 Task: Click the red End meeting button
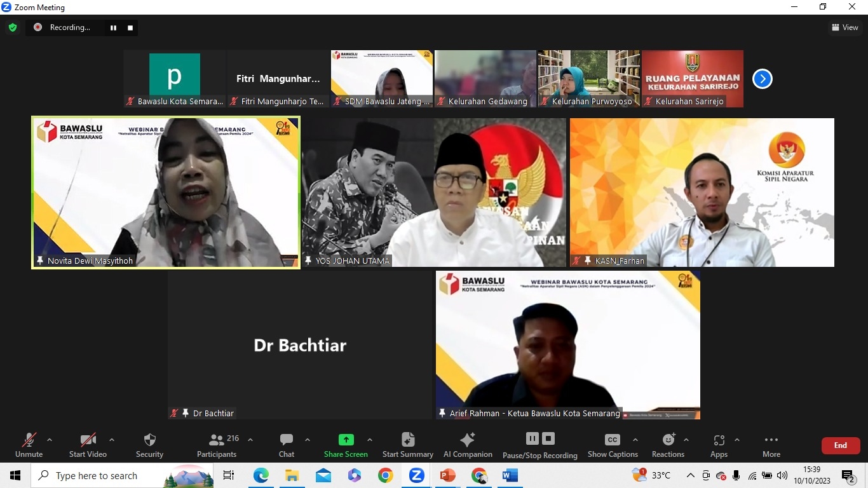[840, 445]
